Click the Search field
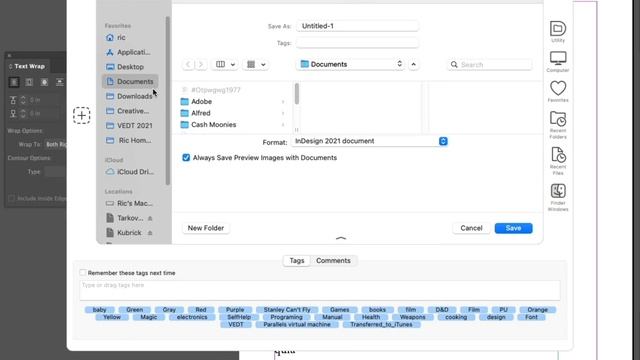This screenshot has height=360, width=640. pos(490,64)
